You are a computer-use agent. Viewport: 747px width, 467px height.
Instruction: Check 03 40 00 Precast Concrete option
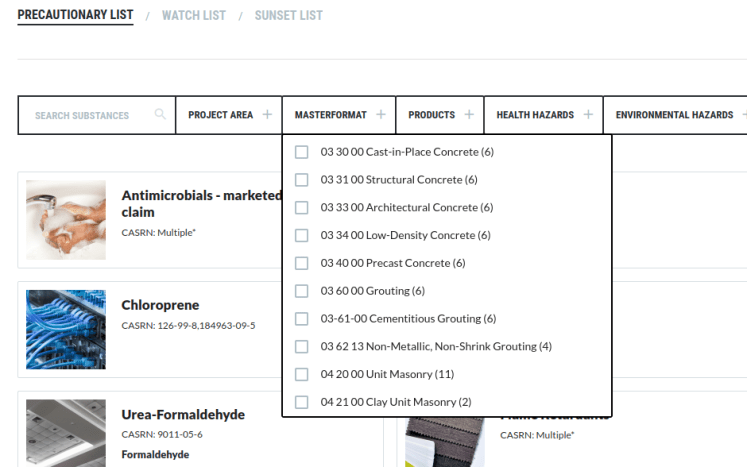coord(302,263)
